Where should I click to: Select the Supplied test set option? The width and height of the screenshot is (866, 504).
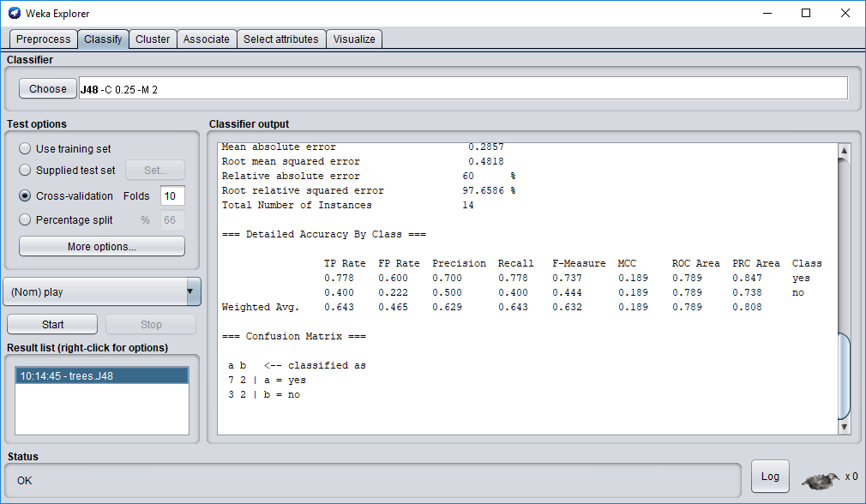25,171
